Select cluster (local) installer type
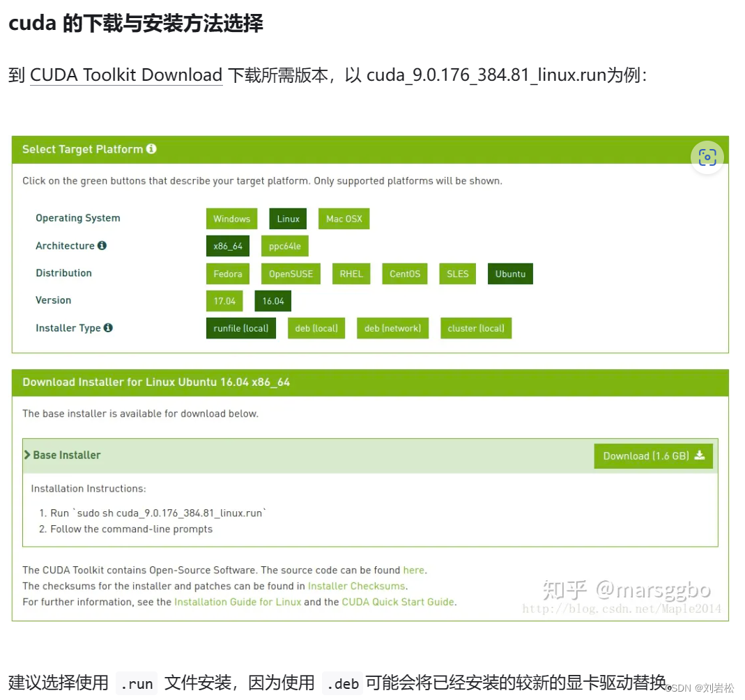 coord(476,327)
